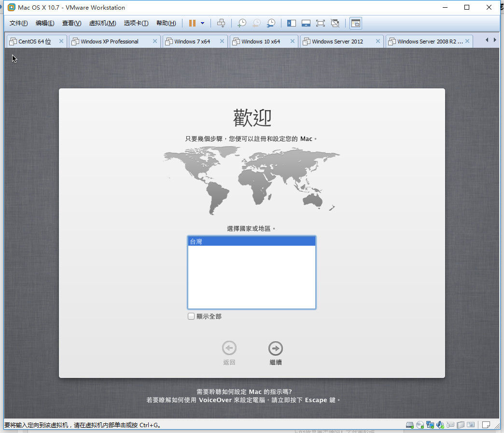This screenshot has width=504, height=433.
Task: Open the message log note icon
Action: 486,425
